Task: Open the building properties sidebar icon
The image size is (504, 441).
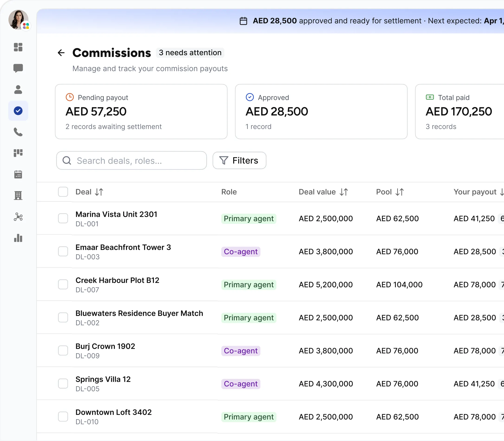Action: [x=18, y=196]
